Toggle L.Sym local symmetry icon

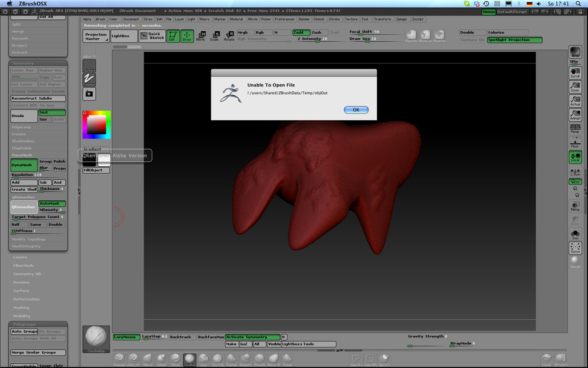pyautogui.click(x=575, y=173)
